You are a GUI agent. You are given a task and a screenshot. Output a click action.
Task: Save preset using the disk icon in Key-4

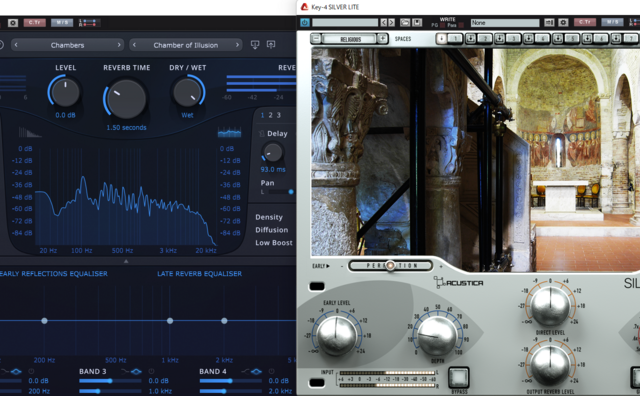417,23
